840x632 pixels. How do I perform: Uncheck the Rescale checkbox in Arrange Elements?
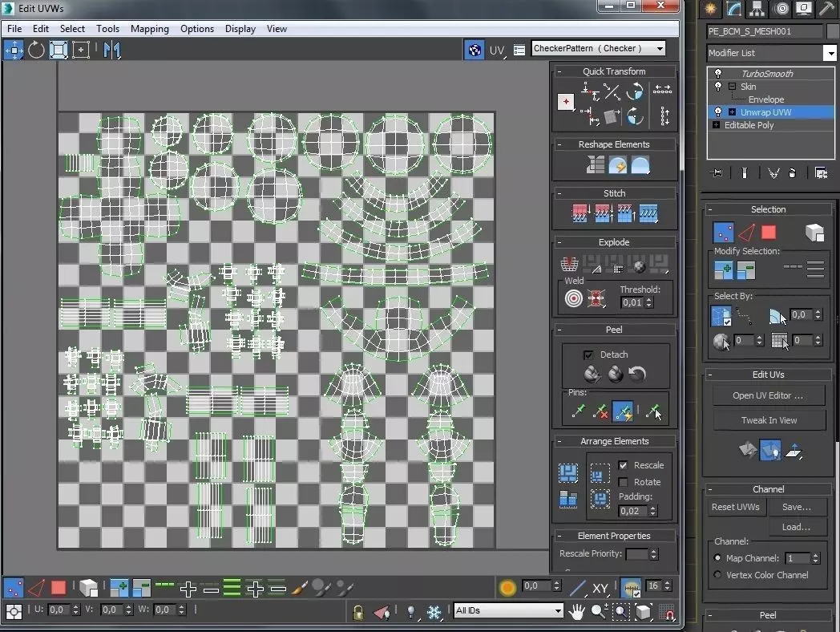pos(623,465)
